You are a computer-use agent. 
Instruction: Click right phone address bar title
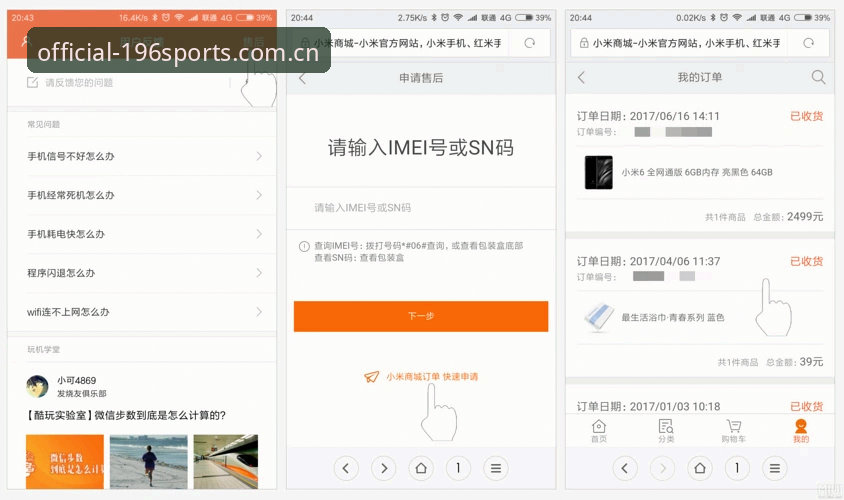686,43
